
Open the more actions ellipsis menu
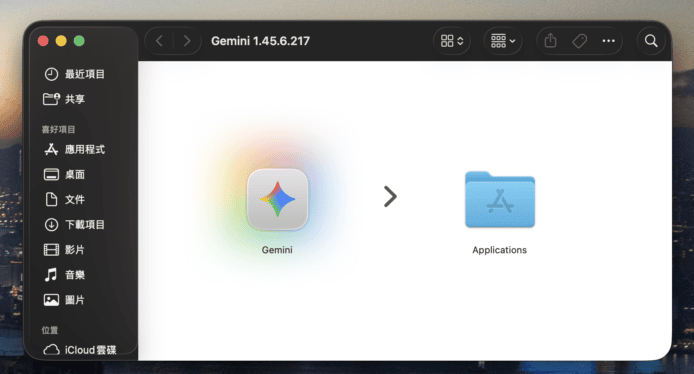click(x=609, y=41)
